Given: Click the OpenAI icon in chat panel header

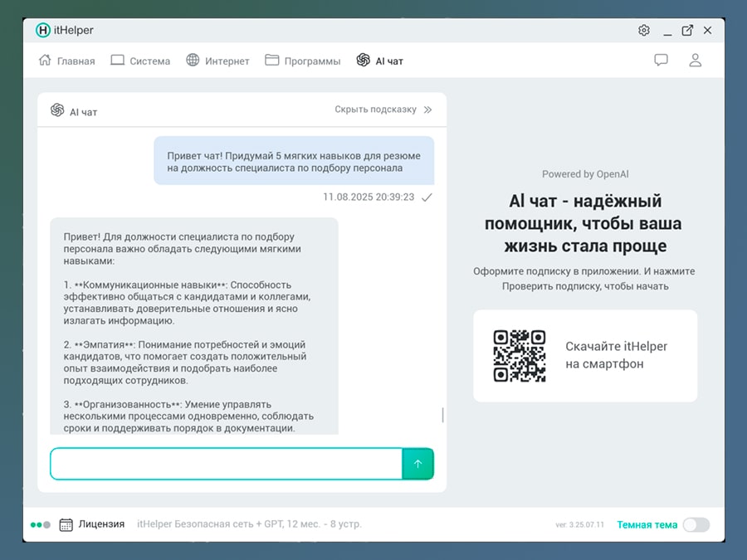Looking at the screenshot, I should click(x=57, y=110).
